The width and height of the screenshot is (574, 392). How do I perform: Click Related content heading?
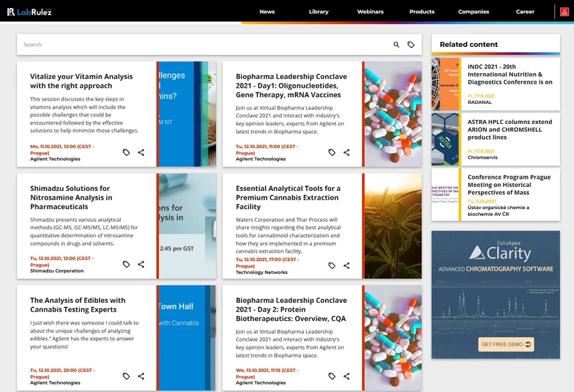tap(469, 45)
